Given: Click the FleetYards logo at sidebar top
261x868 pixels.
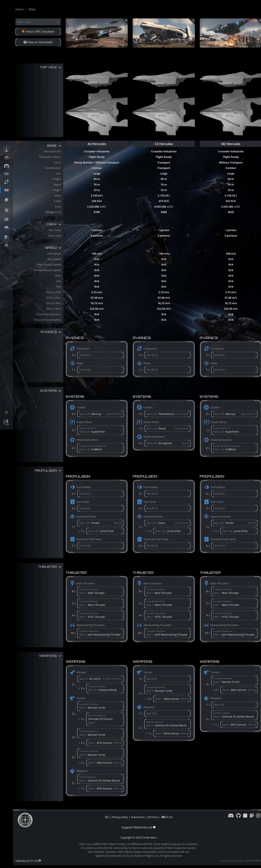Looking at the screenshot, I should [6, 149].
